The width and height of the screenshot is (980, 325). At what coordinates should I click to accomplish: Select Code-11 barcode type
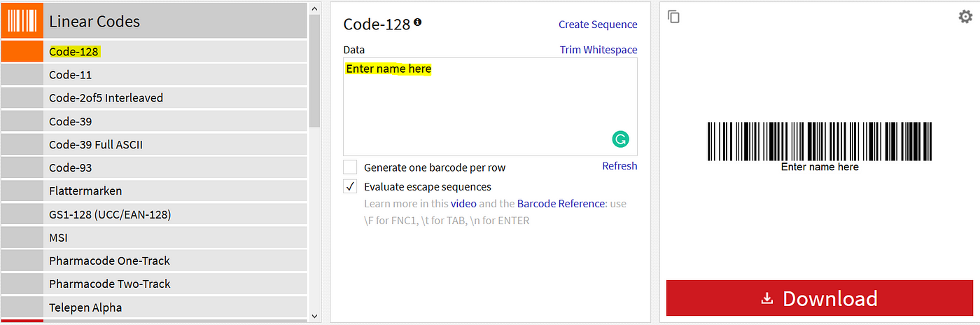154,74
